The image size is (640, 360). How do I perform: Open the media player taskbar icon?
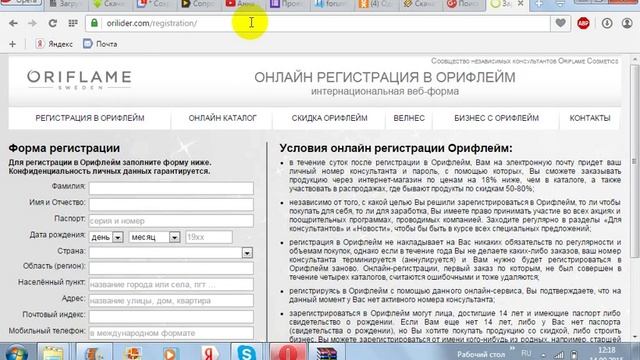(x=170, y=353)
